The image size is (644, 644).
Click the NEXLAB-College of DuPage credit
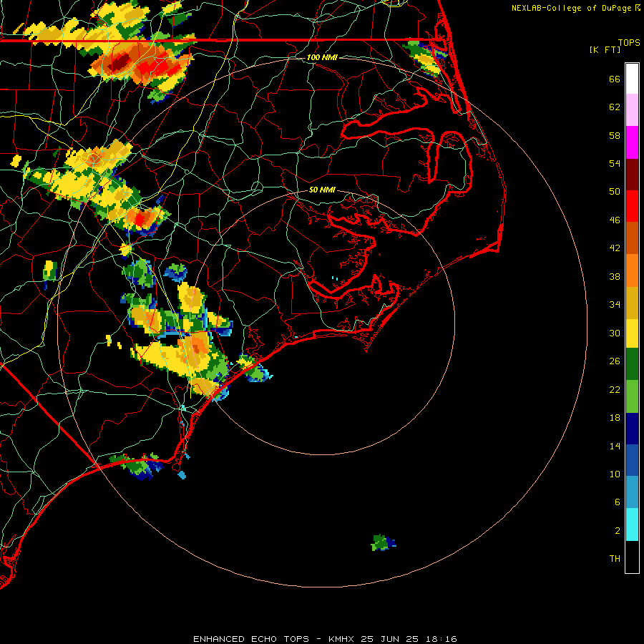click(x=575, y=8)
